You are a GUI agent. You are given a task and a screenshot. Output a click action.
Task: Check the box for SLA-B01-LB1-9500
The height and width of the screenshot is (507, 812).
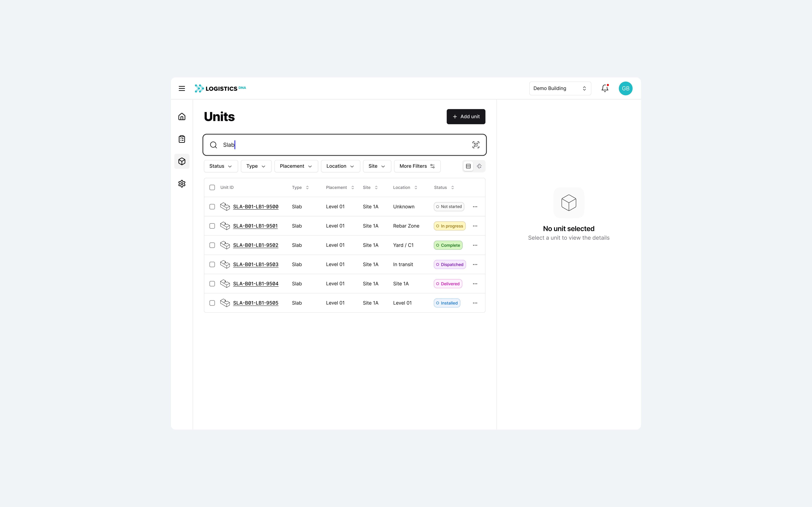(x=212, y=207)
